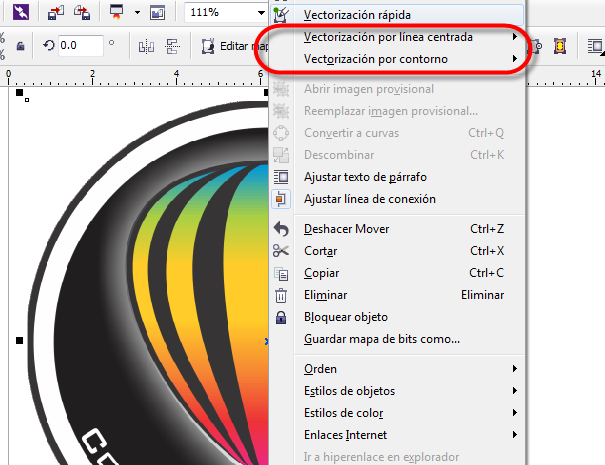The image size is (605, 465).
Task: Click the mirror horizontally icon
Action: [x=146, y=46]
